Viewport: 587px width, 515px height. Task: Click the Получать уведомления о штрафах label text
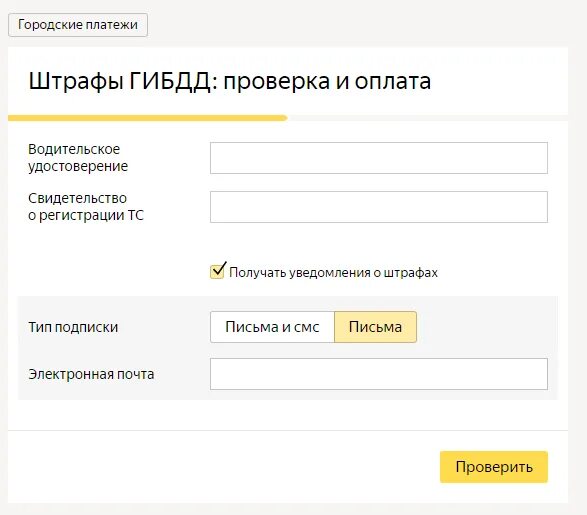pos(333,272)
